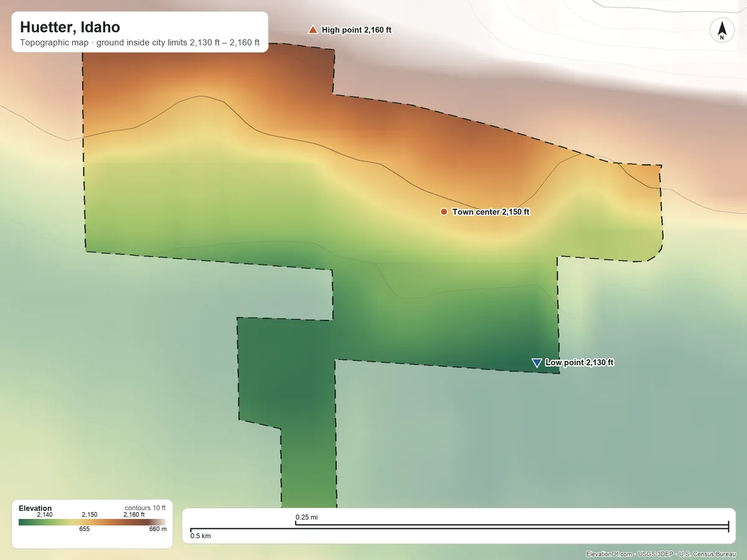Click the '2,160 ft' legend tick label
The height and width of the screenshot is (560, 747).
134,515
